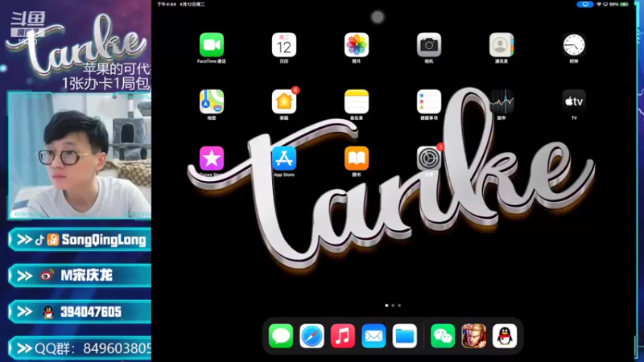Click the streamer webcam feed
This screenshot has width=644, height=362.
click(80, 155)
